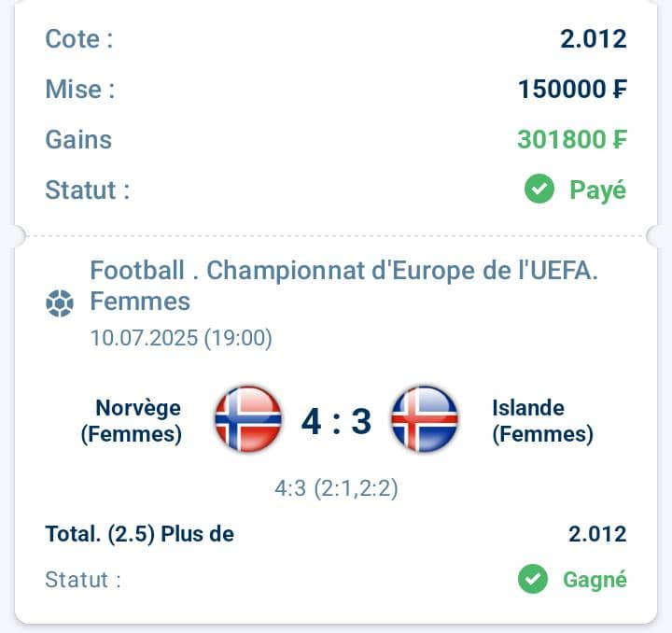672x633 pixels.
Task: Click the 4:3 (2:1,2:2) half scores
Action: pos(336,488)
